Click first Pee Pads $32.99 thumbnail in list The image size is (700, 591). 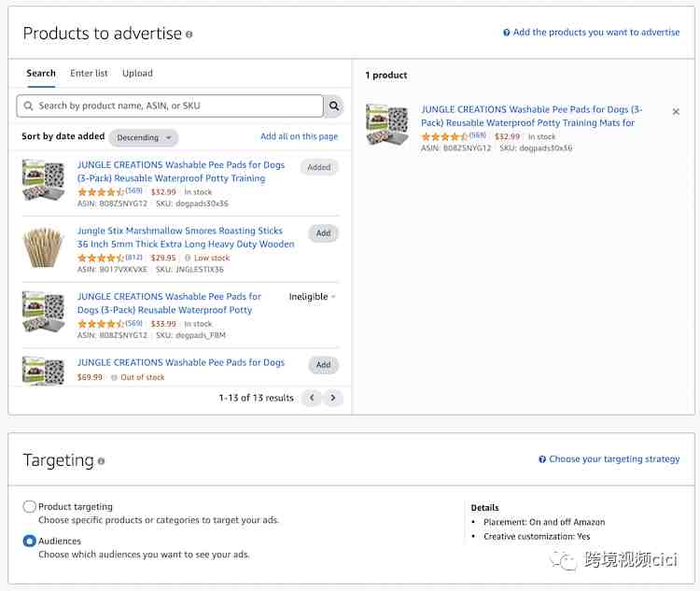(x=43, y=180)
